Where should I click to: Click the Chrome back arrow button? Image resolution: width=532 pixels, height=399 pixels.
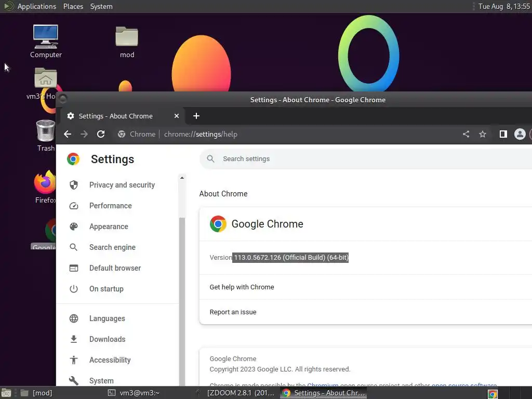[x=68, y=134]
